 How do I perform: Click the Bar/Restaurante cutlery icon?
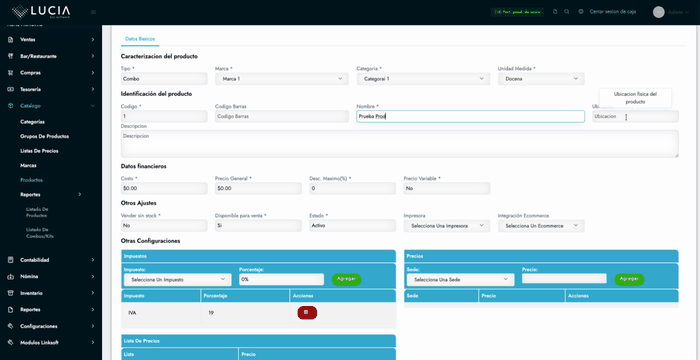[x=11, y=56]
